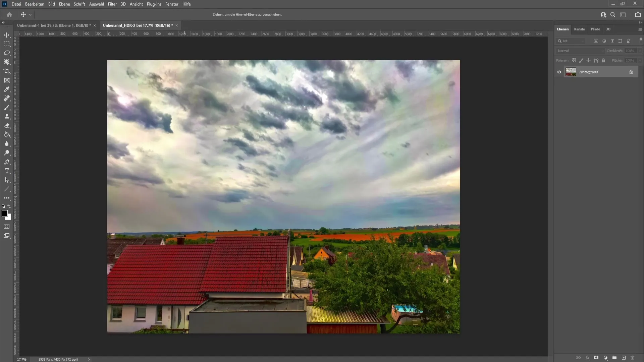This screenshot has width=644, height=362.
Task: Toggle lock transparent pixels
Action: (574, 60)
